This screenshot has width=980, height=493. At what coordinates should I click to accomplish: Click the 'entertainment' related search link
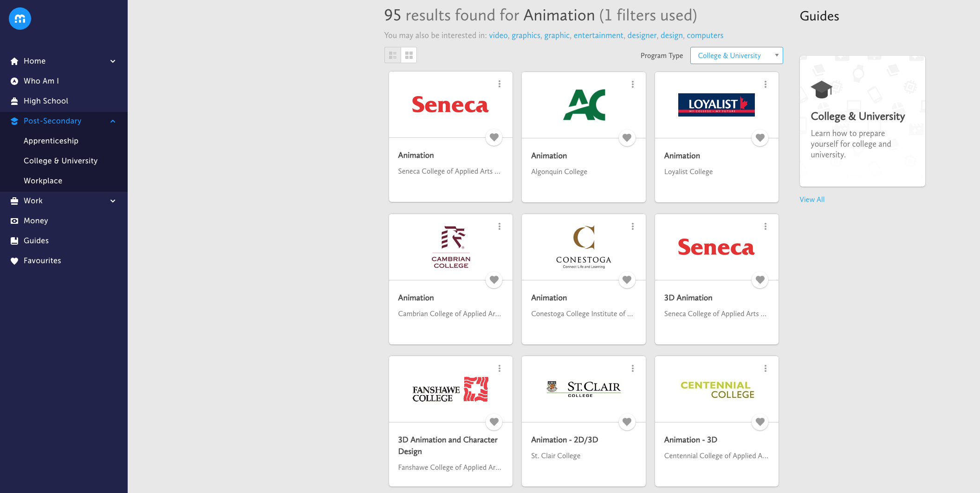point(598,36)
